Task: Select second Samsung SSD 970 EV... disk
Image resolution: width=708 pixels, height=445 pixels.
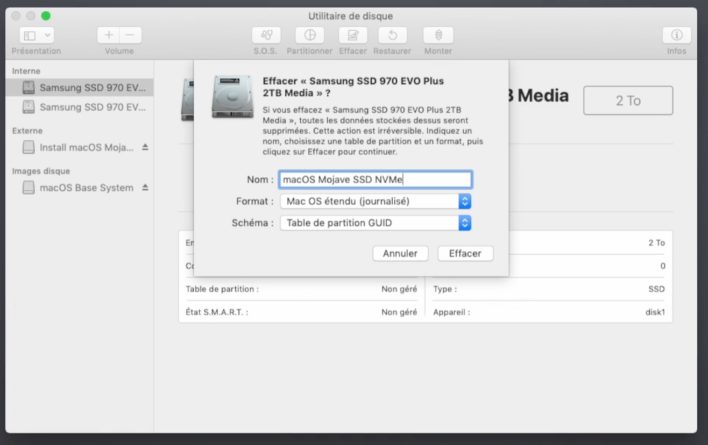Action: click(x=79, y=107)
